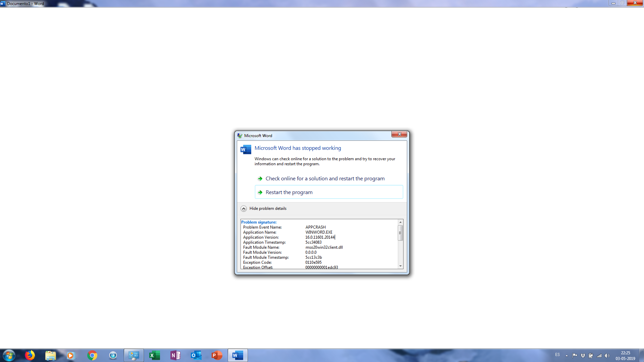Open the crash dialog's title bar system menu
Image resolution: width=644 pixels, height=362 pixels.
pos(239,135)
